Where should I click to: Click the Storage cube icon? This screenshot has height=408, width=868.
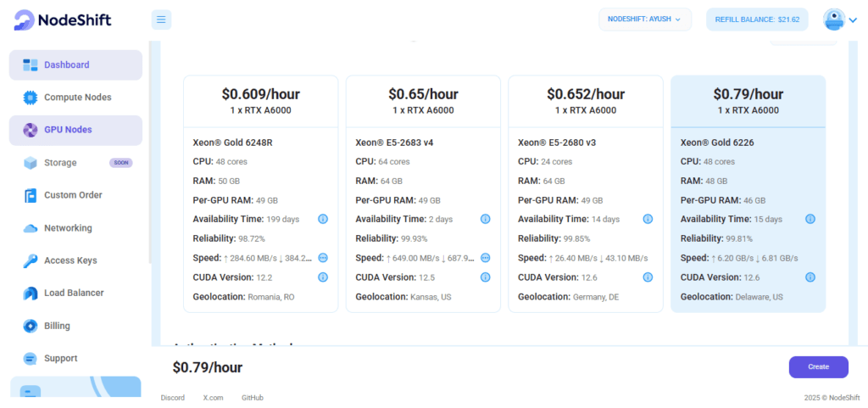click(30, 163)
